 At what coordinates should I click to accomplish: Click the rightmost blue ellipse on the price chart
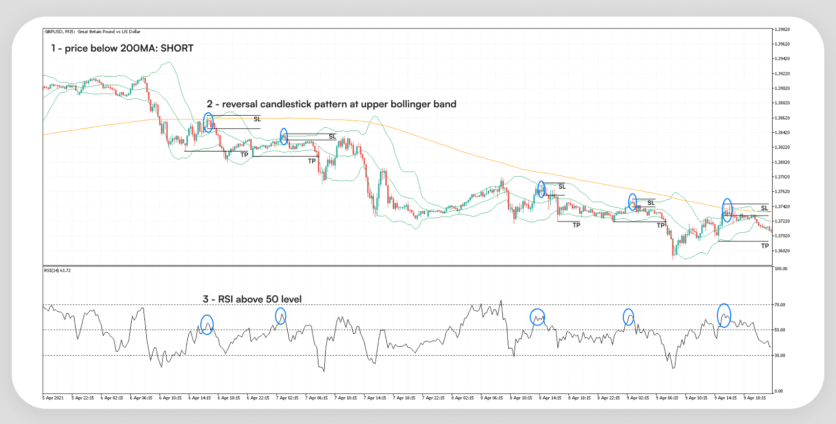(727, 210)
